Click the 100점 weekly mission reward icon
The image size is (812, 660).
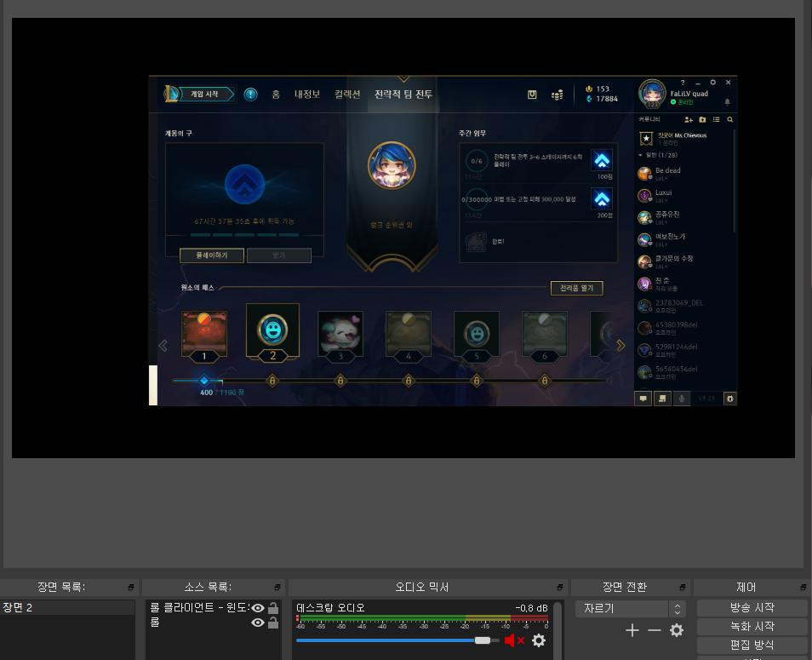tap(602, 161)
